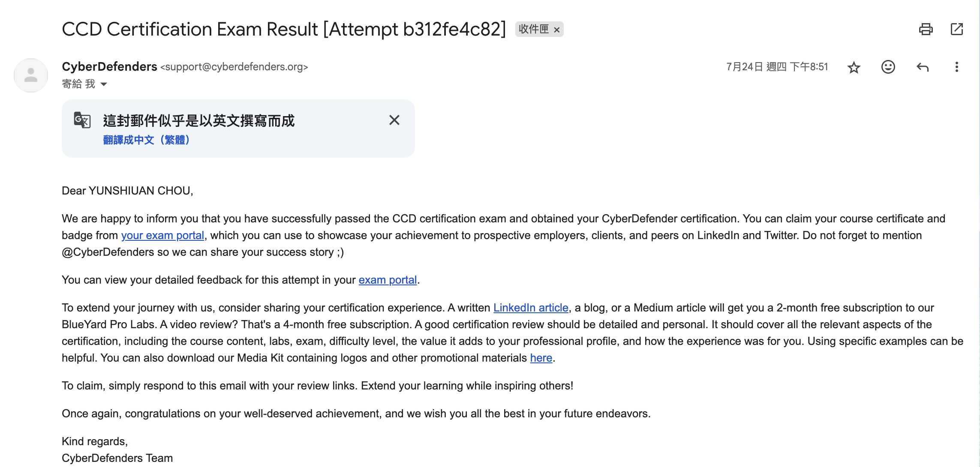Click the Google Translate icon in banner

point(82,120)
